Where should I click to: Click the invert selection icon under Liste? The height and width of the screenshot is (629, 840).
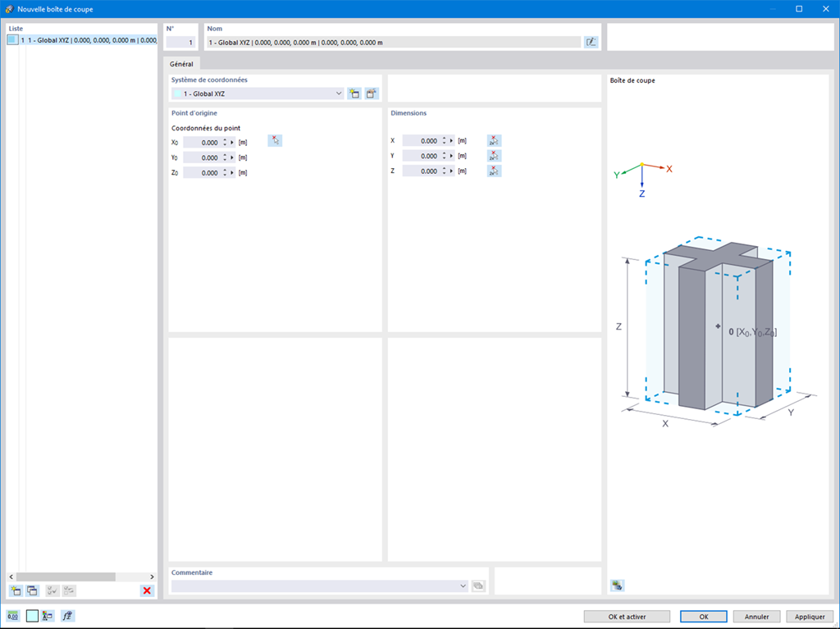click(x=69, y=590)
